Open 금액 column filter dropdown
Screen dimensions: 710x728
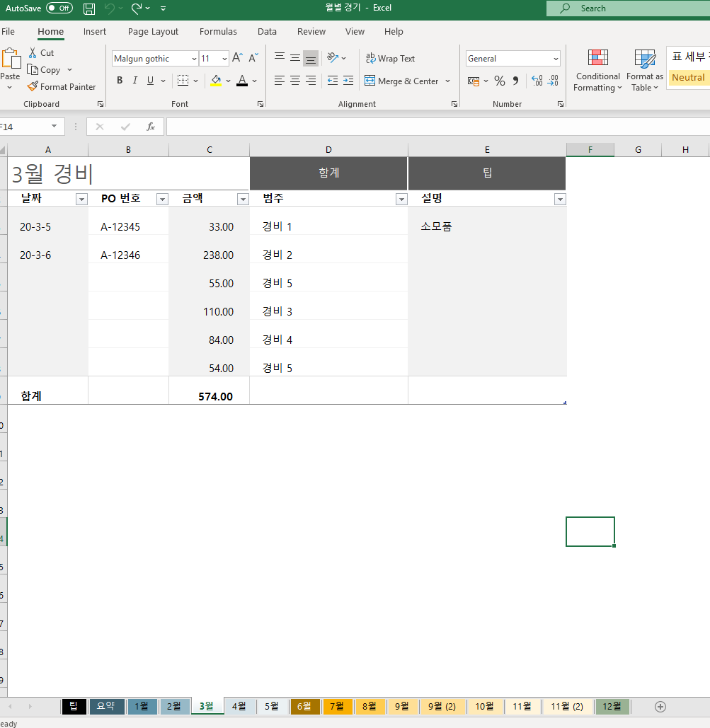[243, 200]
